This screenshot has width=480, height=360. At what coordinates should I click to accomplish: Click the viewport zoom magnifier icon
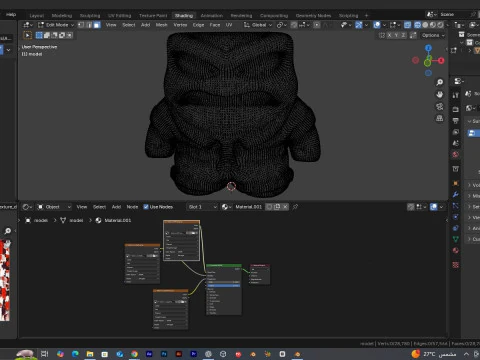click(440, 82)
